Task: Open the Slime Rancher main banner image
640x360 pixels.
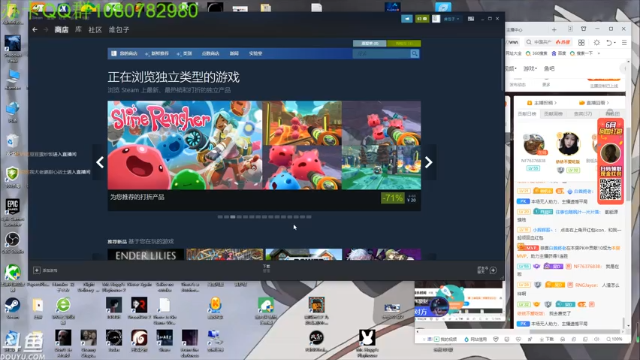Action: pyautogui.click(x=185, y=145)
